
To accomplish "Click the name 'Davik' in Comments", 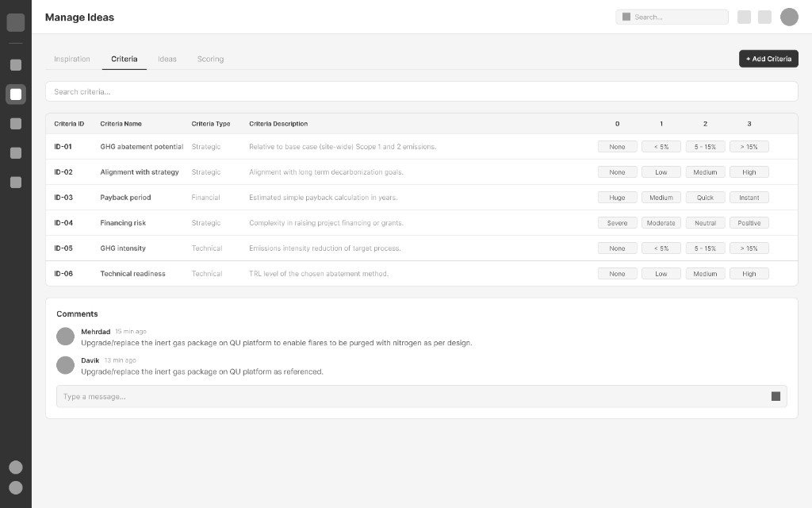I will click(90, 361).
